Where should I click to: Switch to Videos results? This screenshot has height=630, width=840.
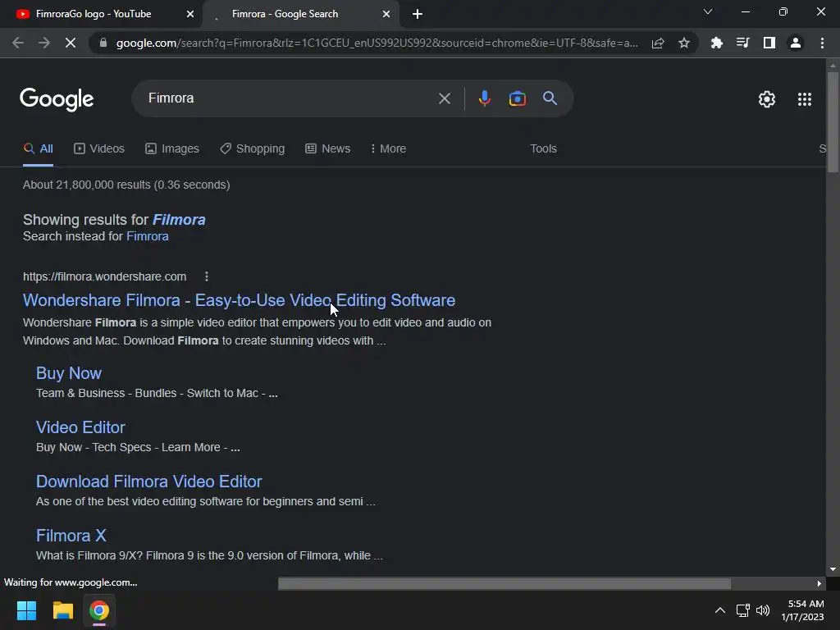[99, 149]
